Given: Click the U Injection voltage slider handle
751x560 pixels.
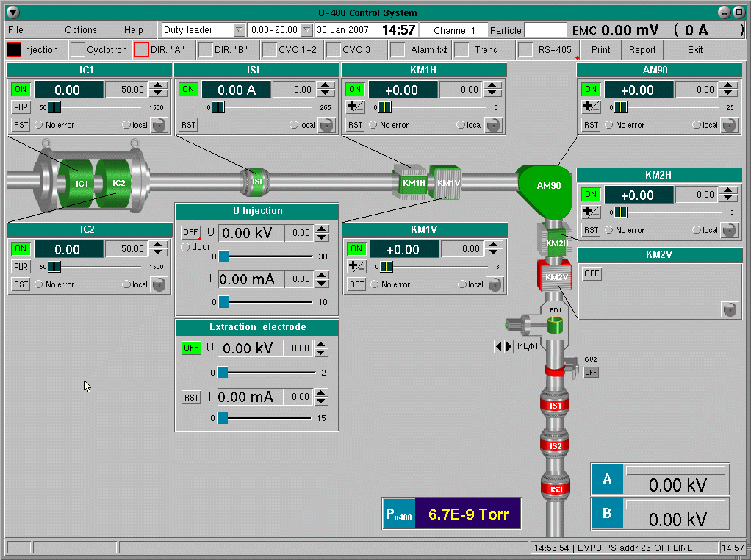Looking at the screenshot, I should pyautogui.click(x=224, y=256).
